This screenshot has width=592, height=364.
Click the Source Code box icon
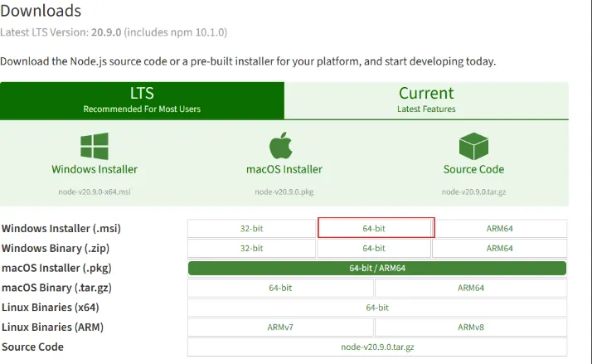[473, 146]
